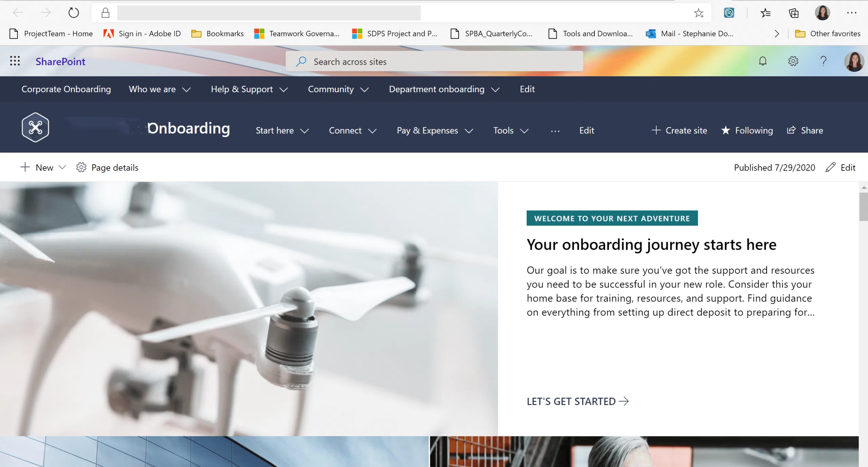
Task: Open Tools and Downloads bookmark
Action: (x=590, y=33)
